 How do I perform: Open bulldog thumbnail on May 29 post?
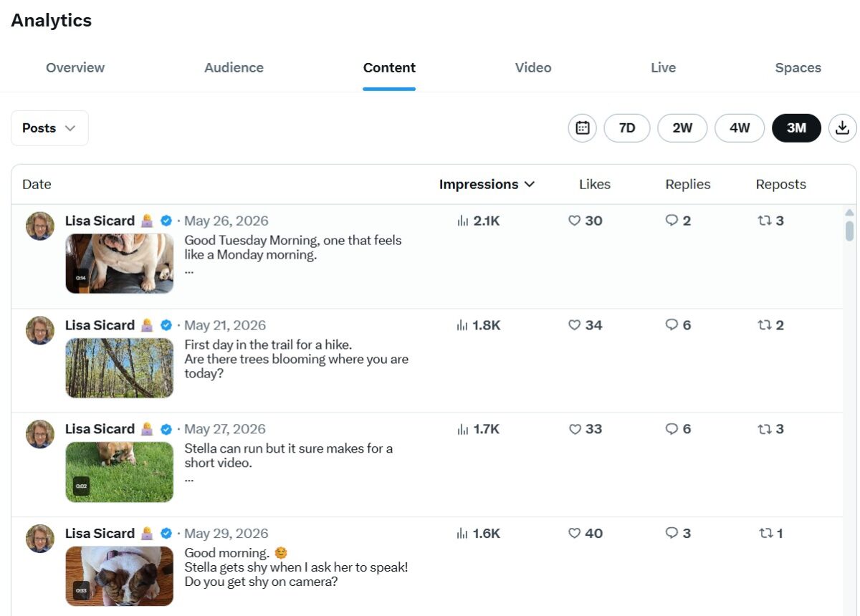(119, 577)
